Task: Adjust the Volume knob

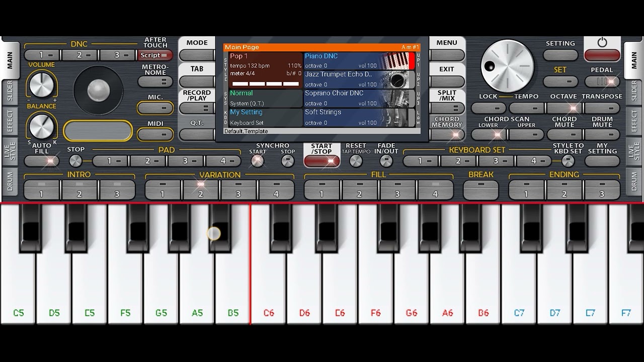Action: pos(41,84)
